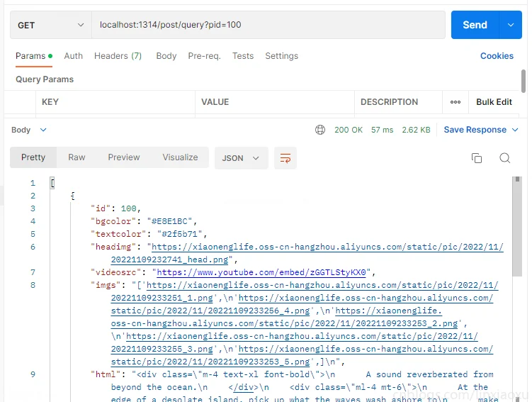Image resolution: width=532 pixels, height=402 pixels.
Task: Open the Headers (7) tab
Action: (118, 56)
